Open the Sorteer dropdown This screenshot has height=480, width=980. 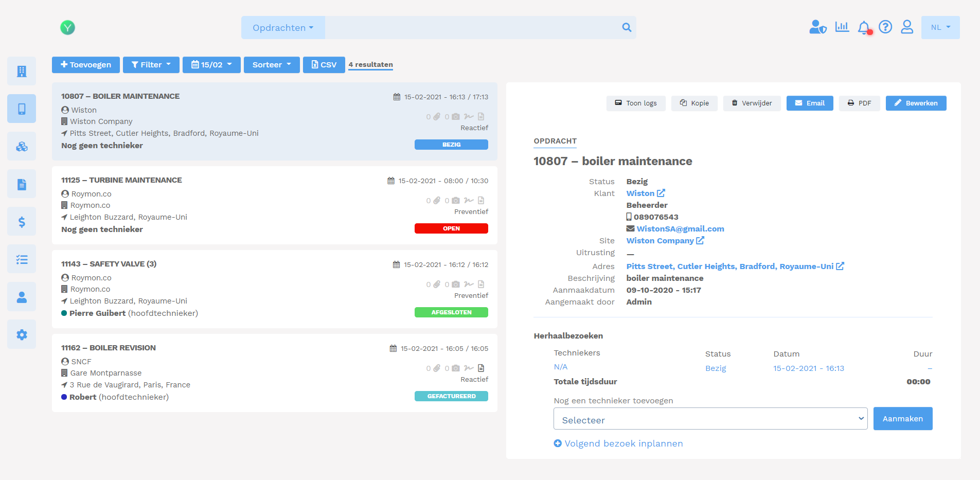(x=272, y=65)
